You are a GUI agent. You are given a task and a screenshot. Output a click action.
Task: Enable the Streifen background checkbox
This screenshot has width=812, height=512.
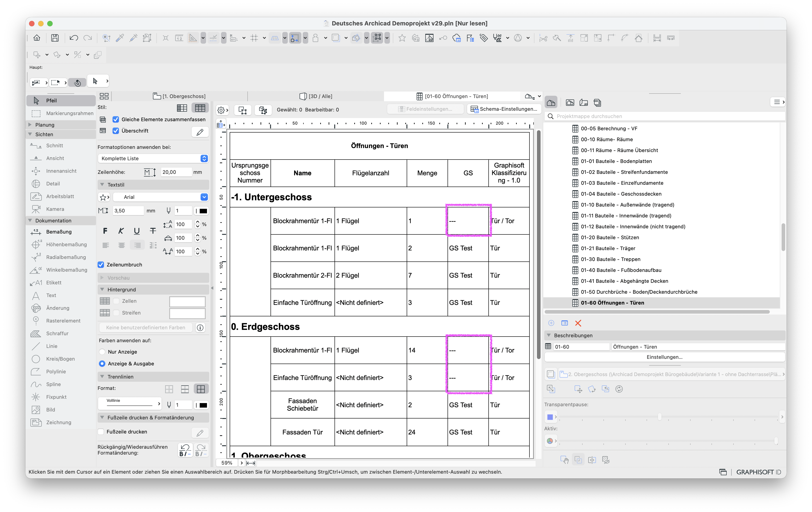pos(116,313)
